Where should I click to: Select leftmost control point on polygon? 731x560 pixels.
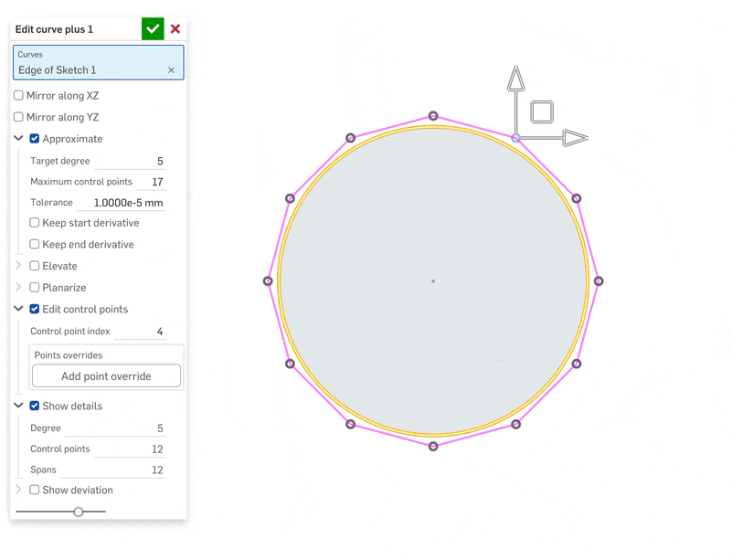pyautogui.click(x=268, y=281)
